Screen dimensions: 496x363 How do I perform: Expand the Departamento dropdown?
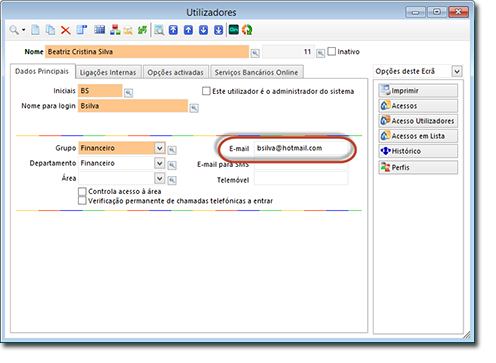click(160, 163)
